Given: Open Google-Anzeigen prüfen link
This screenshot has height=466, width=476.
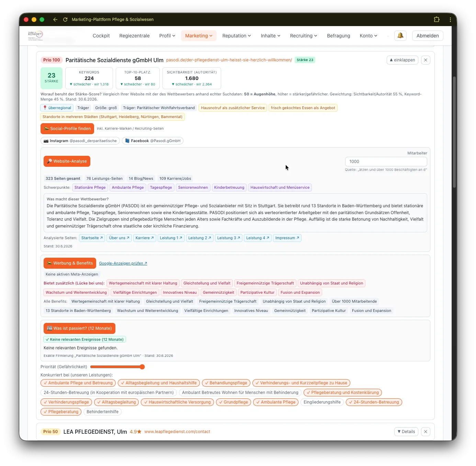Looking at the screenshot, I should click(123, 264).
